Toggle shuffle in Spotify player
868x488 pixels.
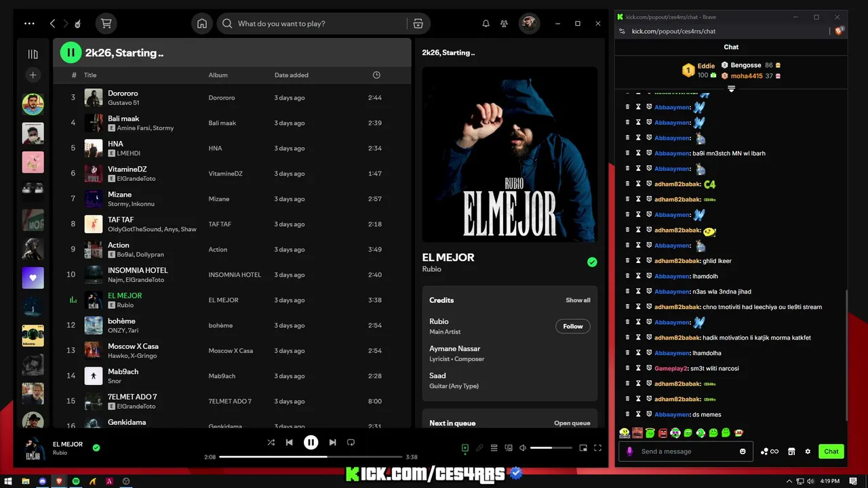click(271, 443)
